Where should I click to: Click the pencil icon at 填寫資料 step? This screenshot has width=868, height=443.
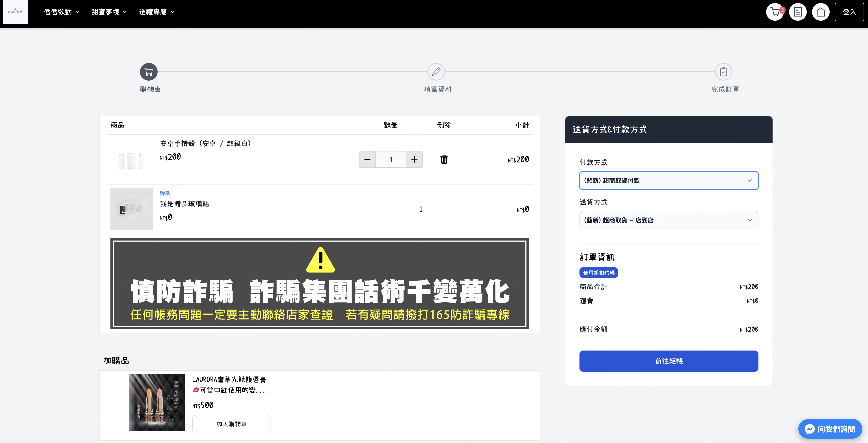[436, 72]
